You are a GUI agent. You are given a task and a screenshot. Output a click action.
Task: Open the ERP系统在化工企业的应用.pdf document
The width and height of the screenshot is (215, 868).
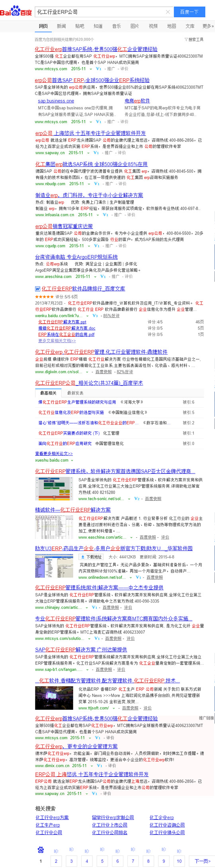66,335
